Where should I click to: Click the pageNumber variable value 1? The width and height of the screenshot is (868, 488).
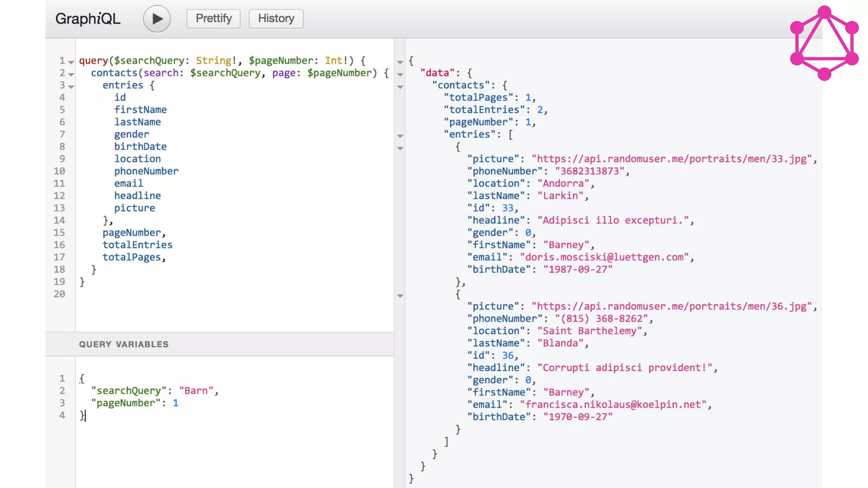175,403
